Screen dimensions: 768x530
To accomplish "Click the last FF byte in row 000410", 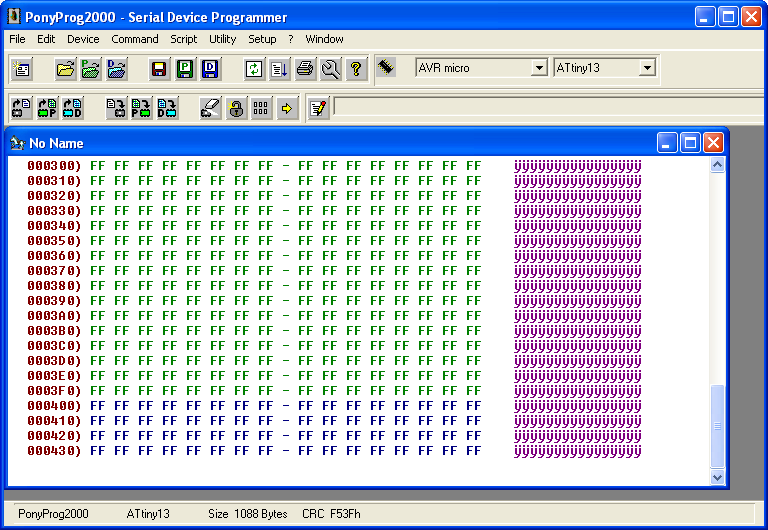I will (x=474, y=421).
